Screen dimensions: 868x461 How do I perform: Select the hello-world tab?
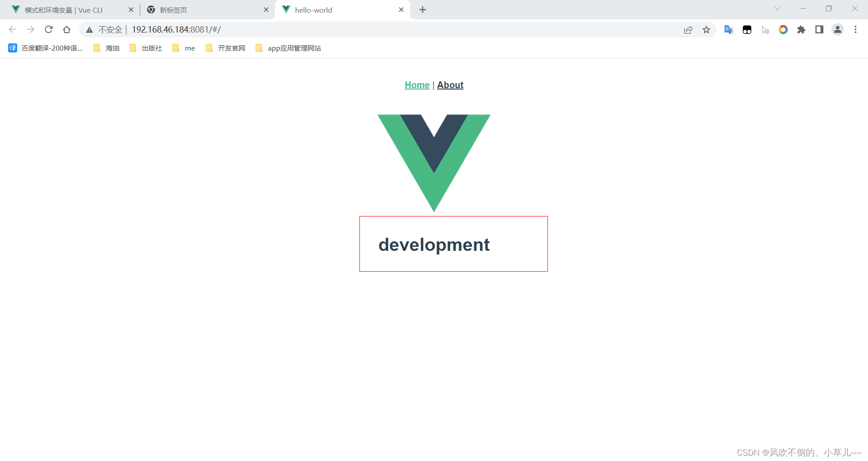pyautogui.click(x=342, y=10)
